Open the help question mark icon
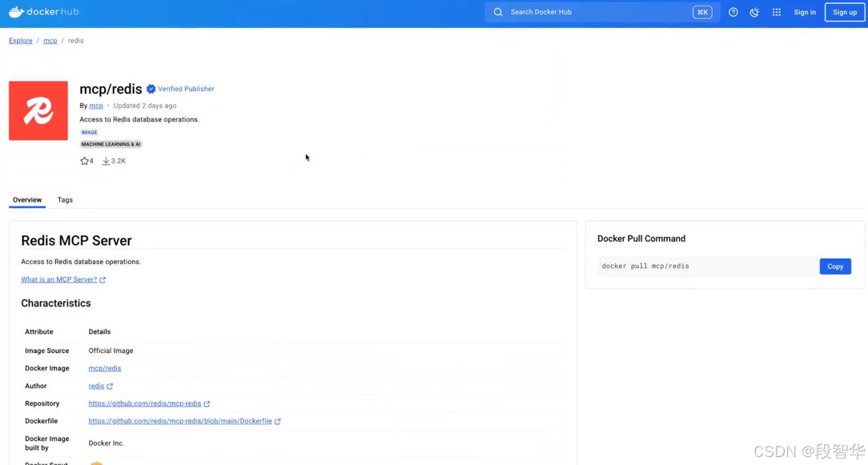The height and width of the screenshot is (465, 868). [x=733, y=12]
